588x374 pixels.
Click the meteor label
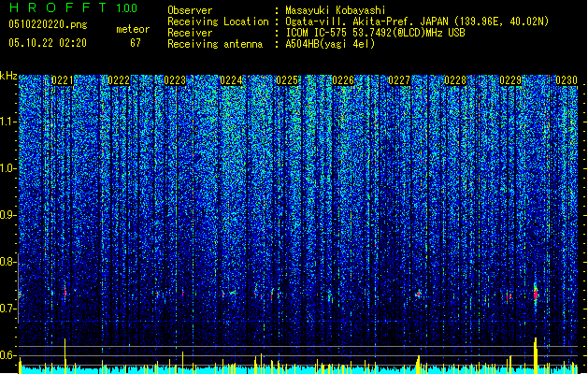[133, 29]
